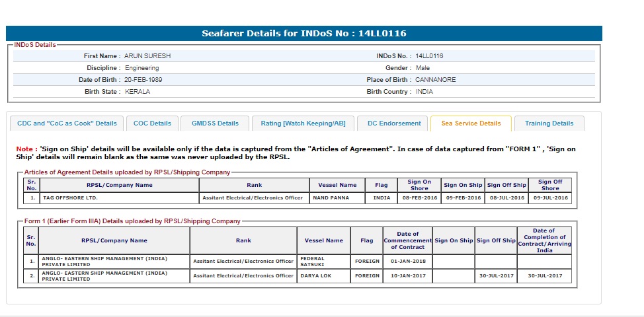Show the Training Details tab
Screen dimensions: 644x317
point(549,123)
